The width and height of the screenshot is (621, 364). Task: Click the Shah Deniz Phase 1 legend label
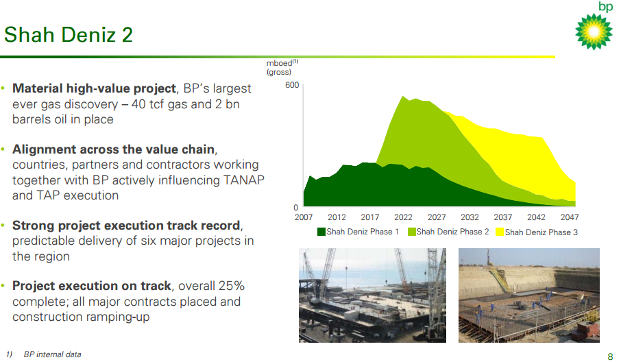pos(363,232)
